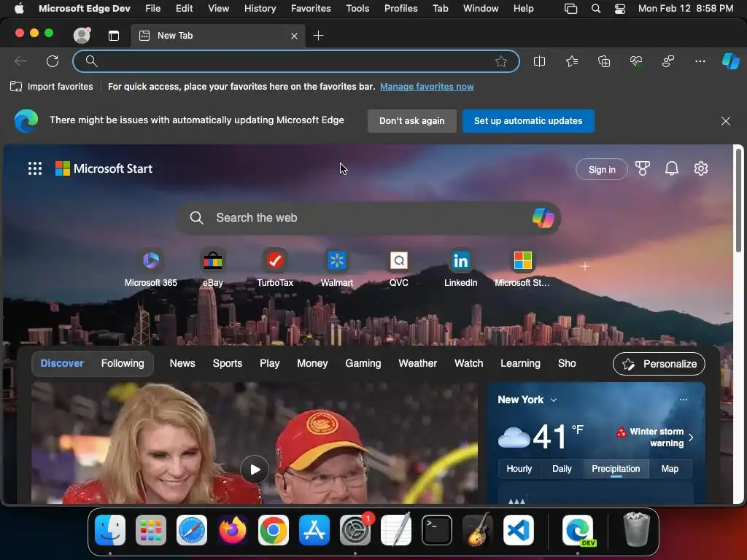
Task: Open the LinkedIn quick link
Action: pos(461,269)
